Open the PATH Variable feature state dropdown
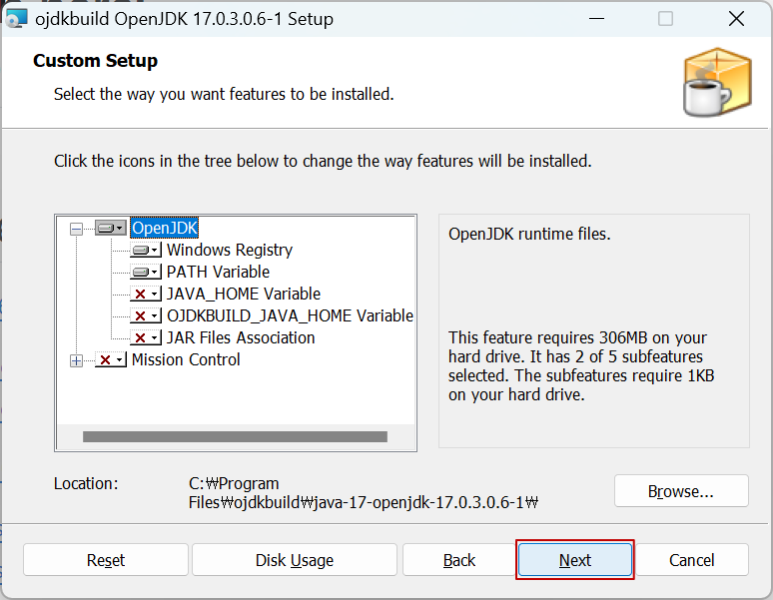 coord(145,272)
